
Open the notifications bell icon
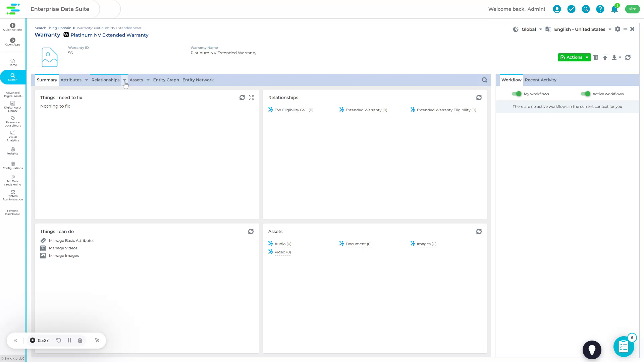click(614, 9)
